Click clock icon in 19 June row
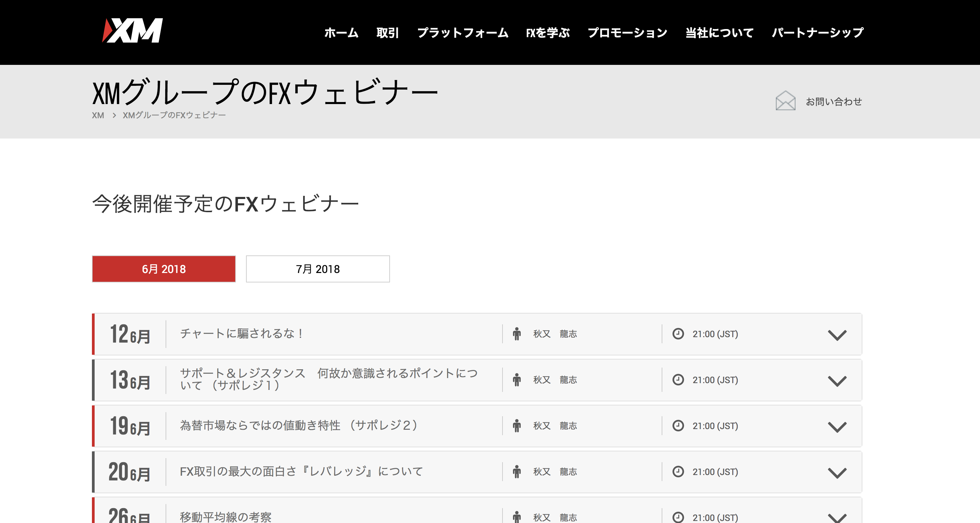Image resolution: width=980 pixels, height=523 pixels. pos(678,426)
